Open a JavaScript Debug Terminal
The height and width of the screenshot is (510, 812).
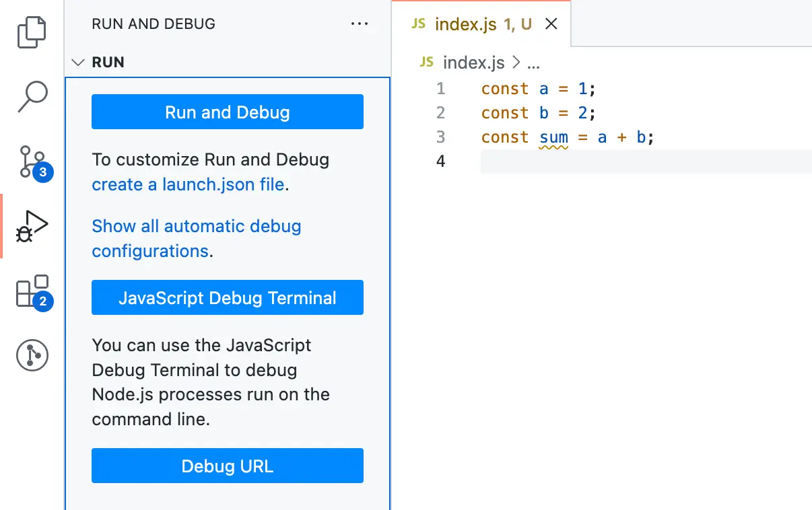pos(227,297)
